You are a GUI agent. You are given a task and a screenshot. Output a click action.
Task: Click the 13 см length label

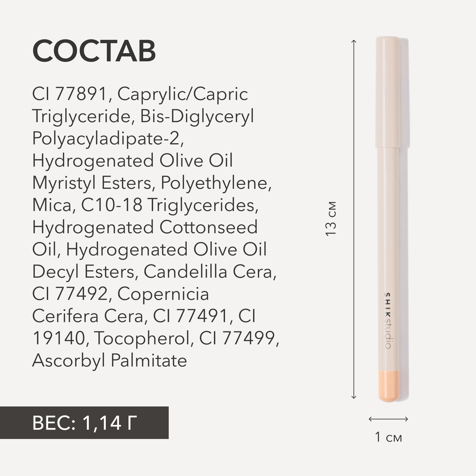(x=331, y=219)
